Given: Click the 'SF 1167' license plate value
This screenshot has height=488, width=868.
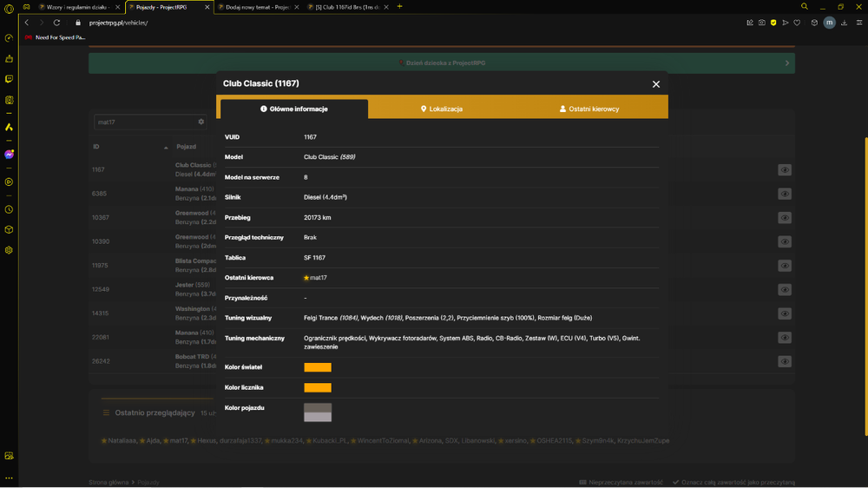Looking at the screenshot, I should click(x=314, y=258).
